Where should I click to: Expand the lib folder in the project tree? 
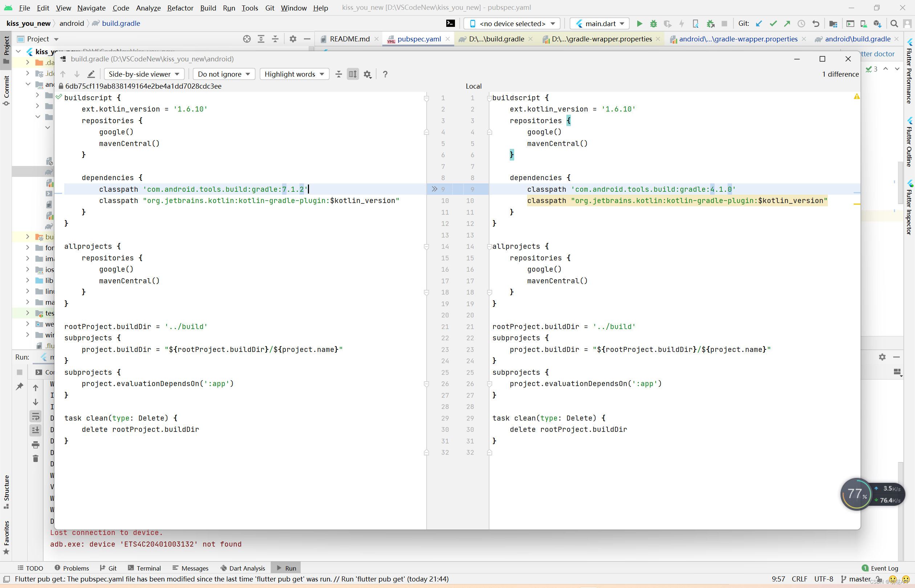(28, 280)
